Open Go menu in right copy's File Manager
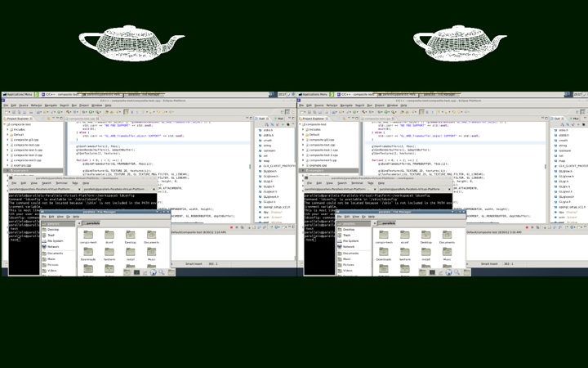This screenshot has width=588, height=368. pos(363,217)
